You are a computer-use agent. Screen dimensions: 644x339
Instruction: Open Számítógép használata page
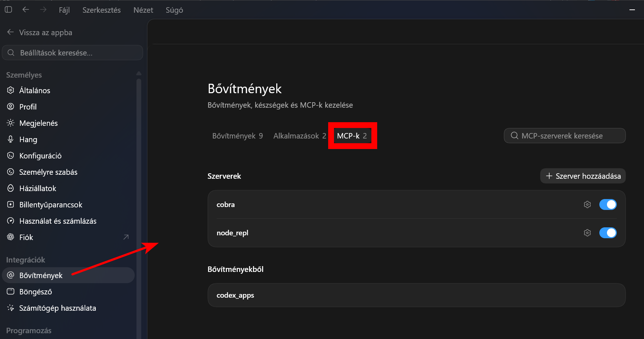pyautogui.click(x=68, y=308)
